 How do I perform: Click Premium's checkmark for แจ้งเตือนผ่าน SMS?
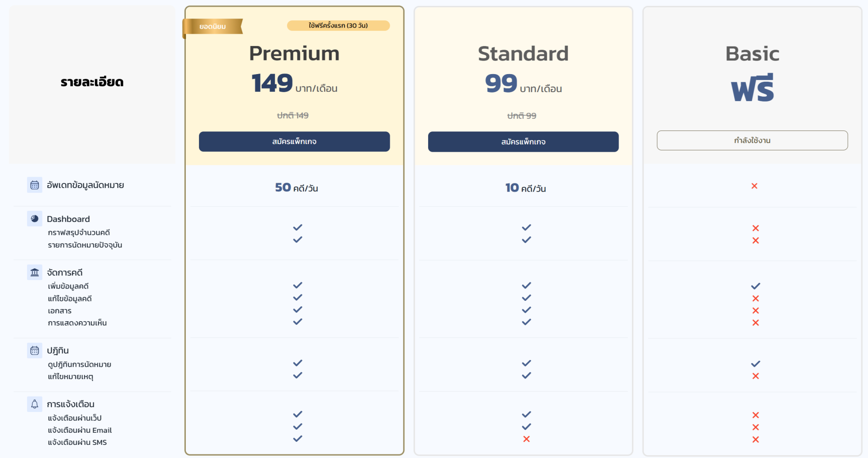297,439
